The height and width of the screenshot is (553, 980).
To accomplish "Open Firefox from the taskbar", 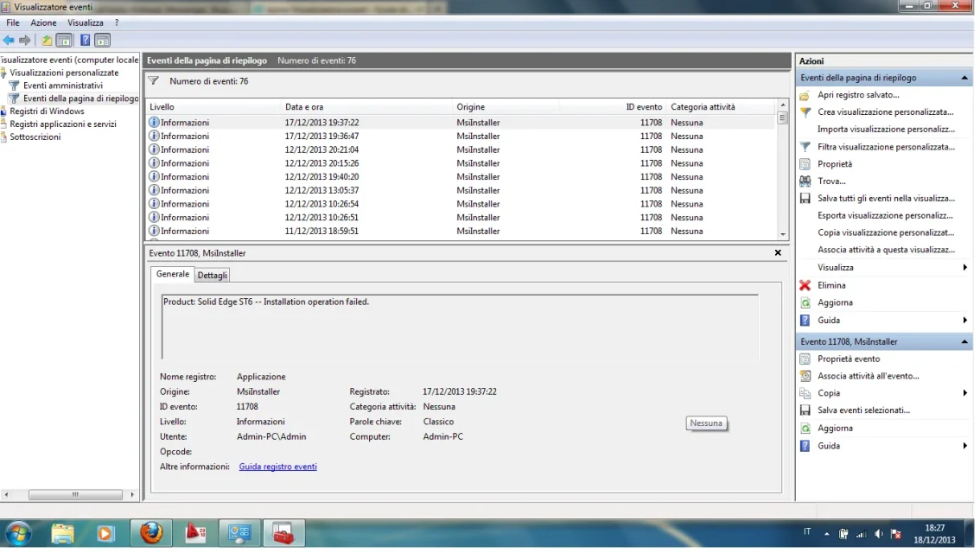I will click(x=151, y=533).
